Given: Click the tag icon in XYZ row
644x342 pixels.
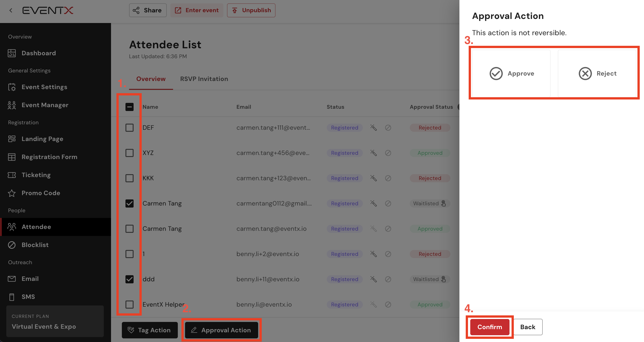Looking at the screenshot, I should 373,153.
